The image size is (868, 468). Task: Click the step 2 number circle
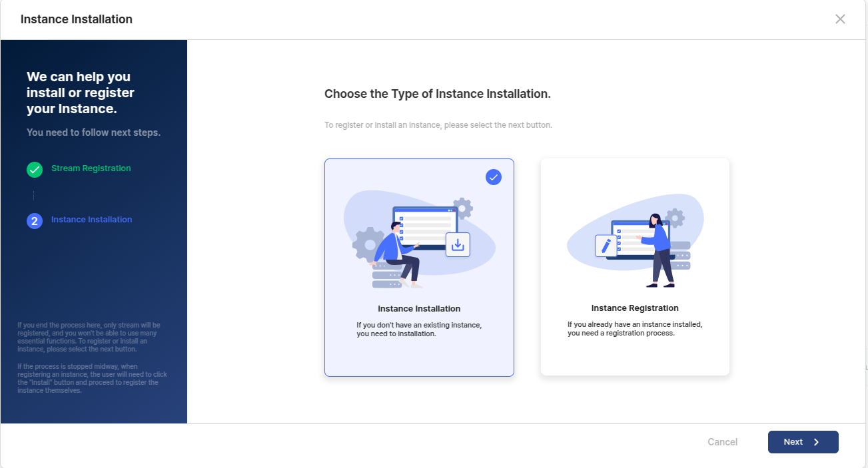(x=35, y=221)
